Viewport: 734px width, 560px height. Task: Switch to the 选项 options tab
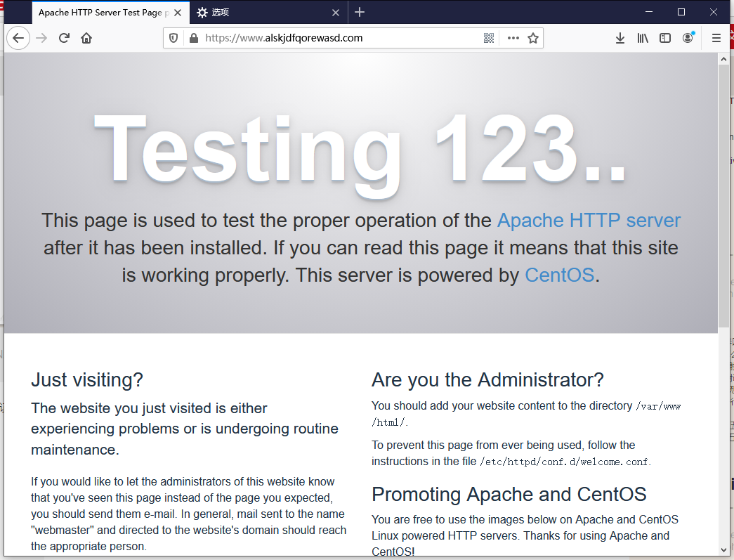(x=268, y=13)
